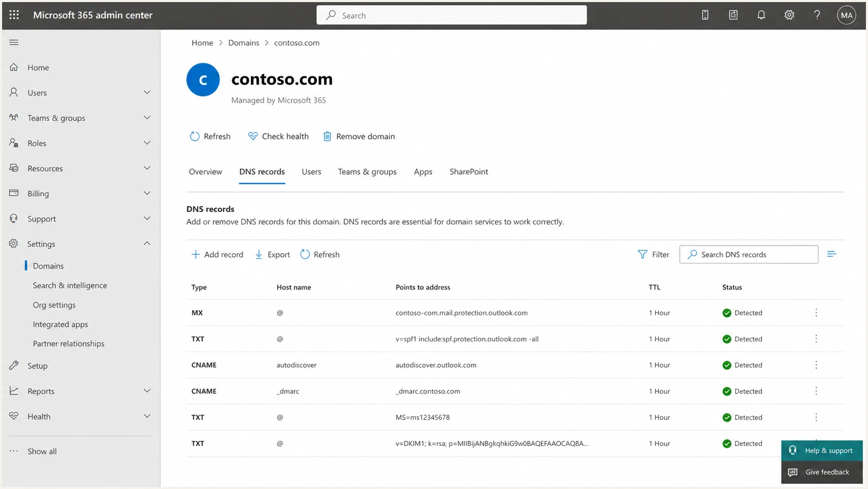Viewport: 868px width, 489px height.
Task: Collapse the Settings section chevron
Action: (147, 243)
